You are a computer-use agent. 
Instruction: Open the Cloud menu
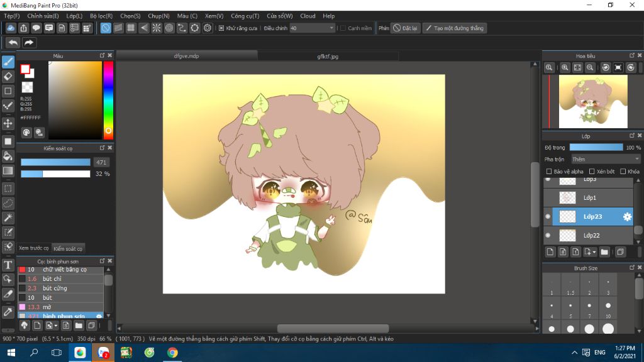pos(308,16)
